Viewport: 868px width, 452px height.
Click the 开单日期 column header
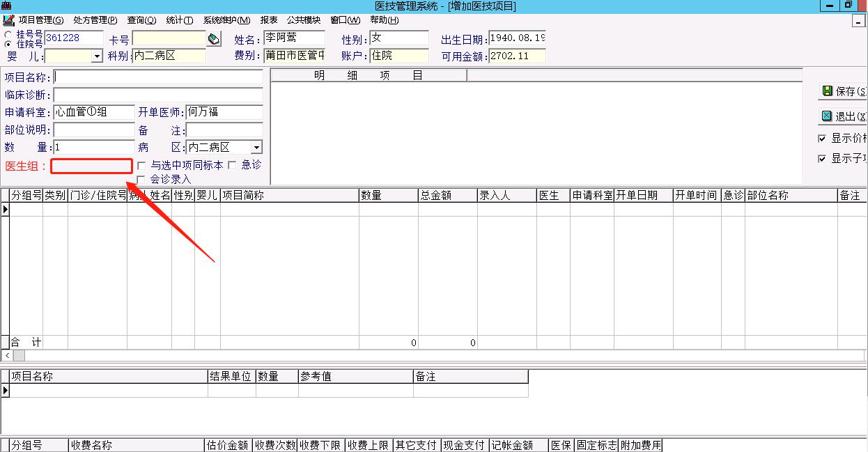pyautogui.click(x=644, y=196)
